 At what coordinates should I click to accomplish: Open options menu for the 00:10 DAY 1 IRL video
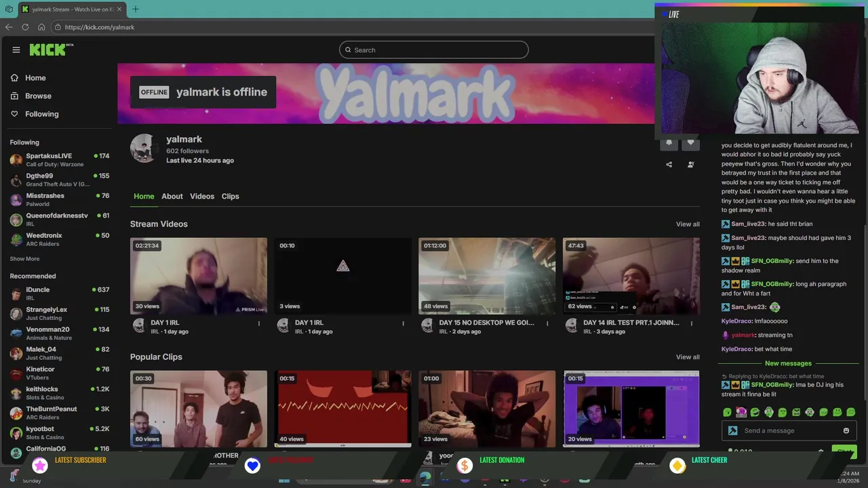(x=403, y=323)
